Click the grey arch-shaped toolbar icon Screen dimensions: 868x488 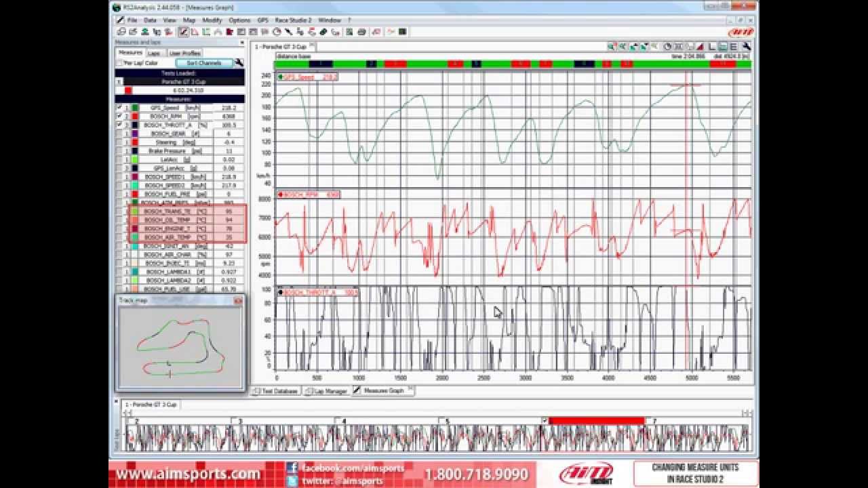218,31
